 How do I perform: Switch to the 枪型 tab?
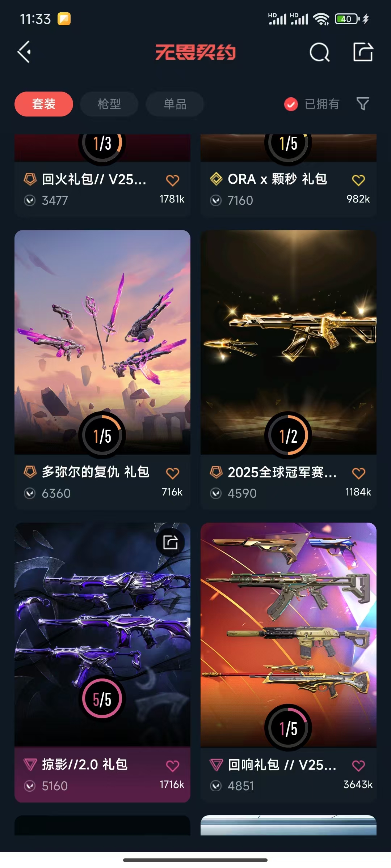pyautogui.click(x=109, y=104)
